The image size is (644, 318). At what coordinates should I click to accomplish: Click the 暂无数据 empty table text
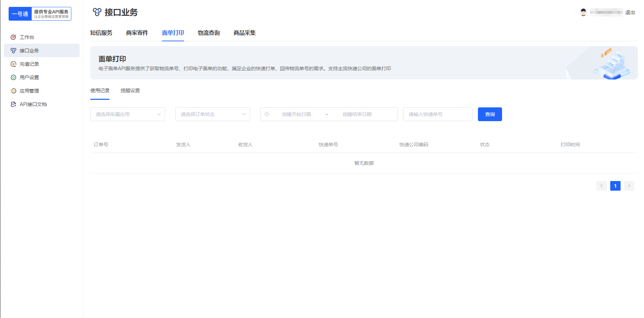tap(364, 163)
